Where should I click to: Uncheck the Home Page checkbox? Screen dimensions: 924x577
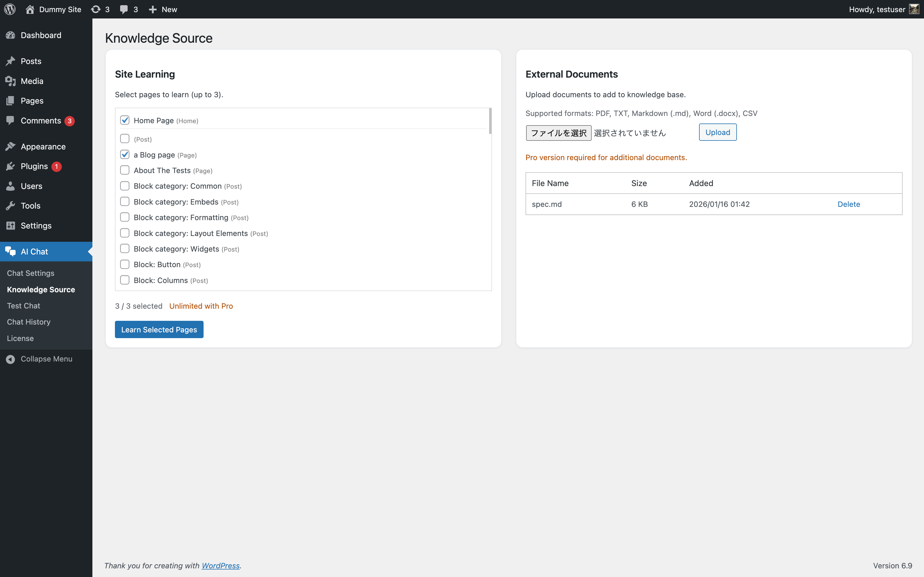[x=124, y=120]
